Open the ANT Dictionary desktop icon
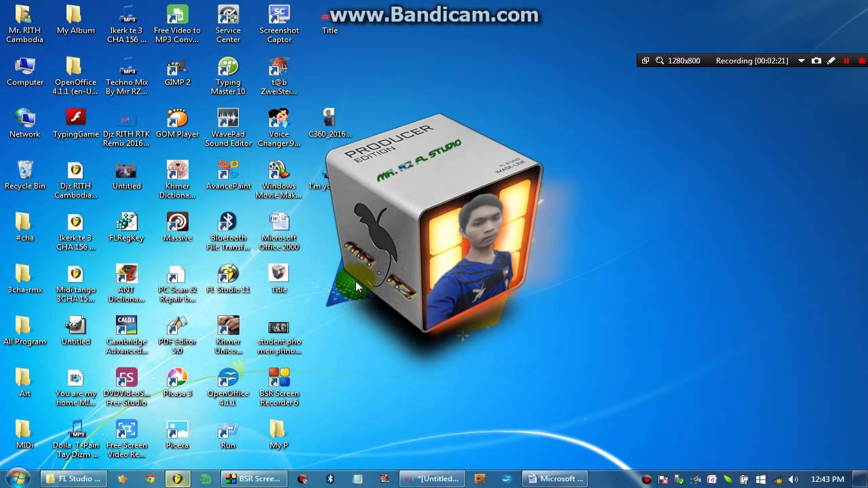The height and width of the screenshot is (488, 868). pyautogui.click(x=126, y=284)
